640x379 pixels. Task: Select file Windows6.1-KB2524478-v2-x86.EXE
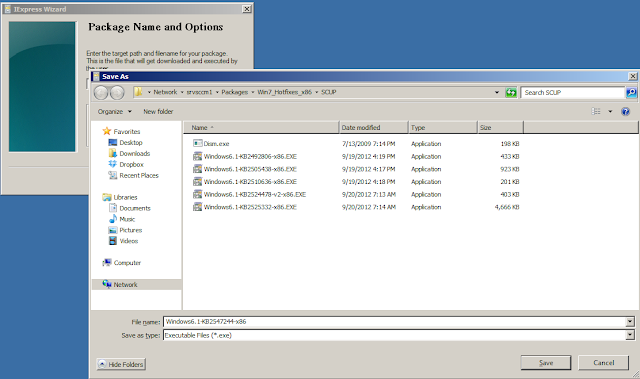pos(255,194)
